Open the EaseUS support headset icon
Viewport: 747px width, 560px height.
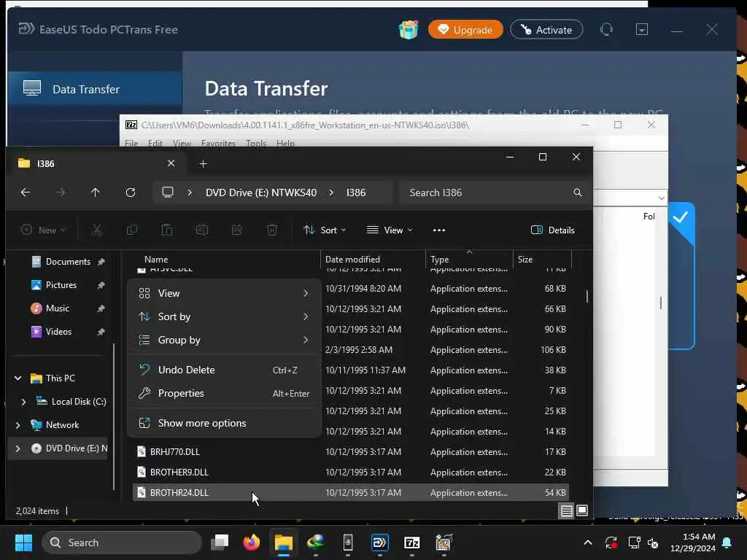point(606,29)
